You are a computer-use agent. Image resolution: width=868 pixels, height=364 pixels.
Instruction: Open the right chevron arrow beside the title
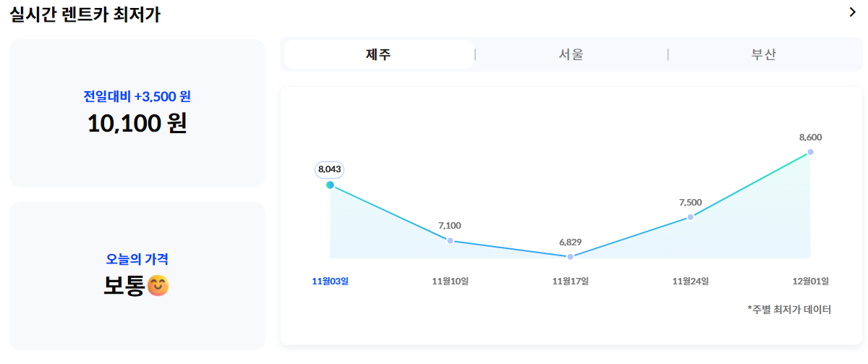tap(852, 12)
